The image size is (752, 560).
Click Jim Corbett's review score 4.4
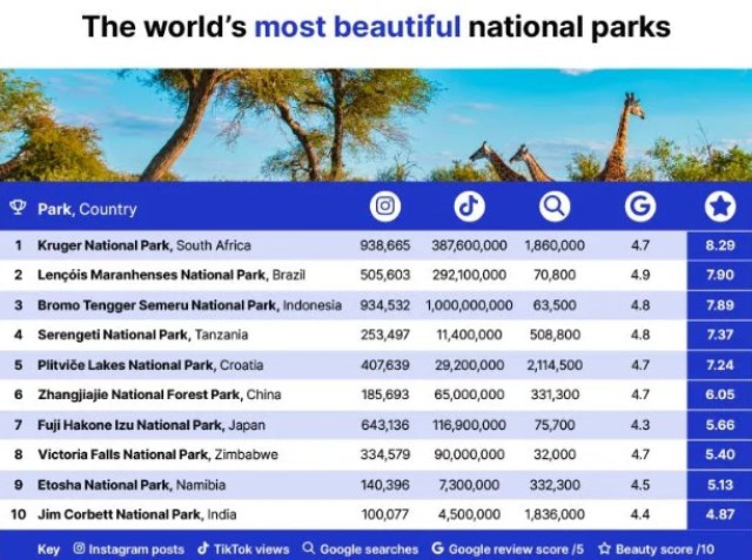coord(640,514)
